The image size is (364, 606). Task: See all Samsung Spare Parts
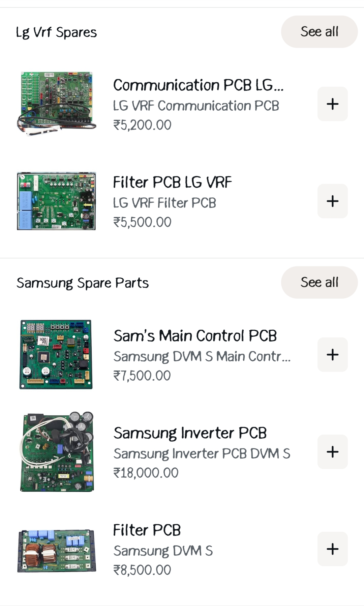319,282
